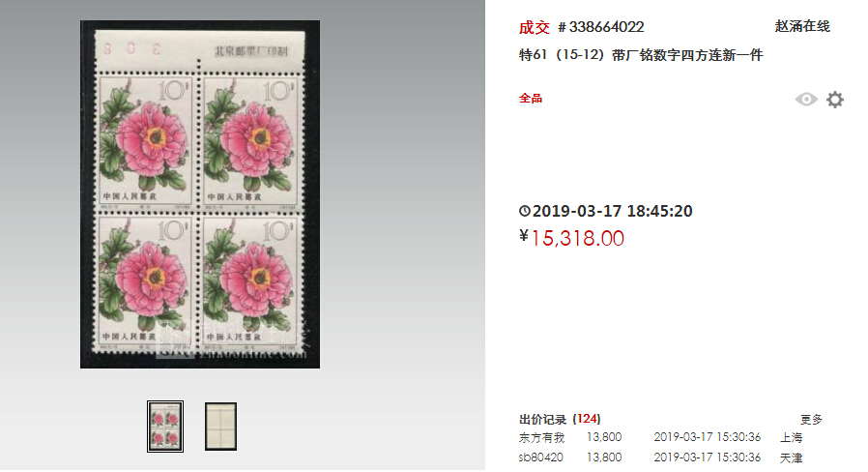The image size is (868, 472).
Task: Click bidder name sb80420
Action: [541, 457]
